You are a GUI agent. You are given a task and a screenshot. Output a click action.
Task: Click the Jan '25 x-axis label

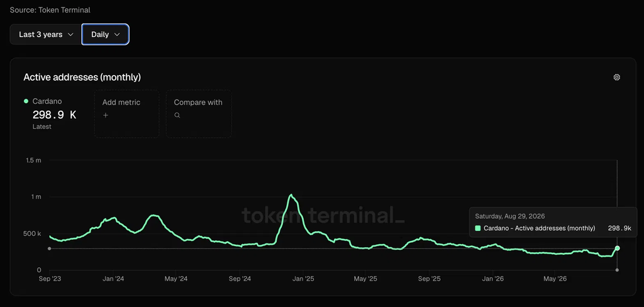click(303, 279)
